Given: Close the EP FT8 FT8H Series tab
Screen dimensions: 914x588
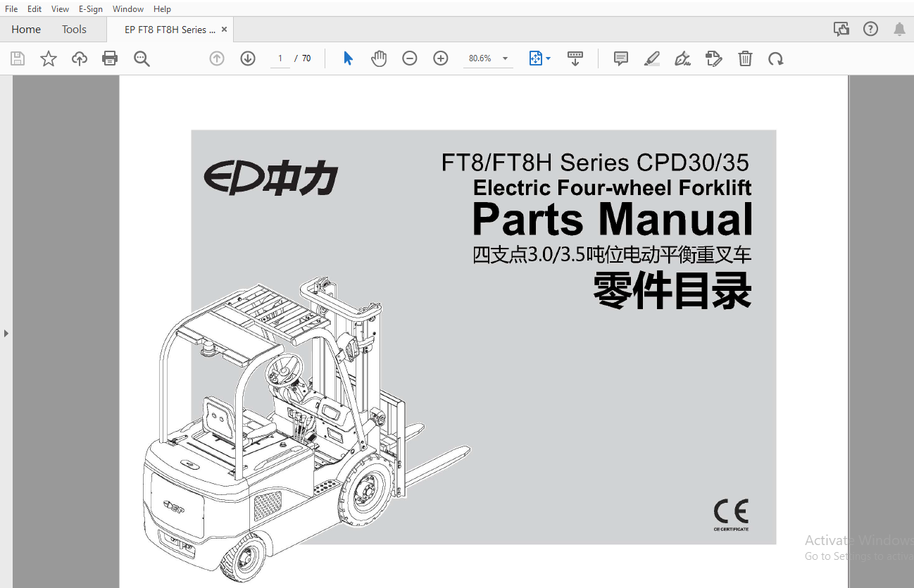Looking at the screenshot, I should [224, 30].
